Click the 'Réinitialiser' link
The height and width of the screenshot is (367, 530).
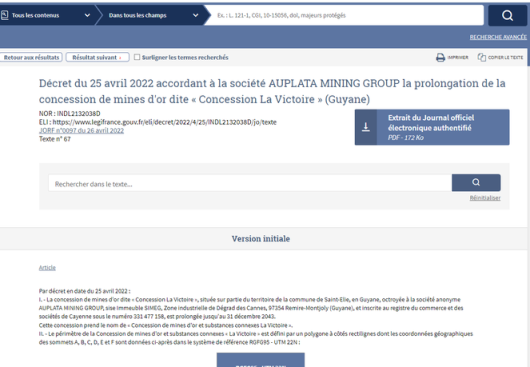[x=485, y=198]
